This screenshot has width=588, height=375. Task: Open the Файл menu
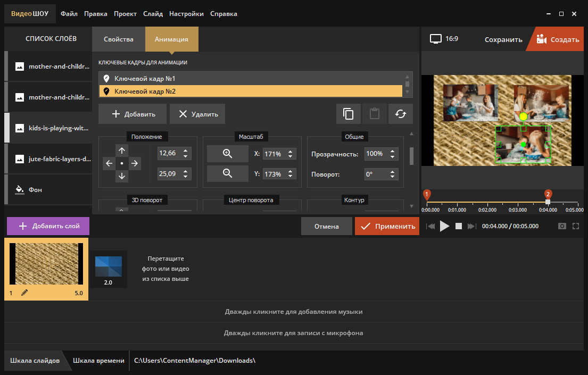pos(69,14)
